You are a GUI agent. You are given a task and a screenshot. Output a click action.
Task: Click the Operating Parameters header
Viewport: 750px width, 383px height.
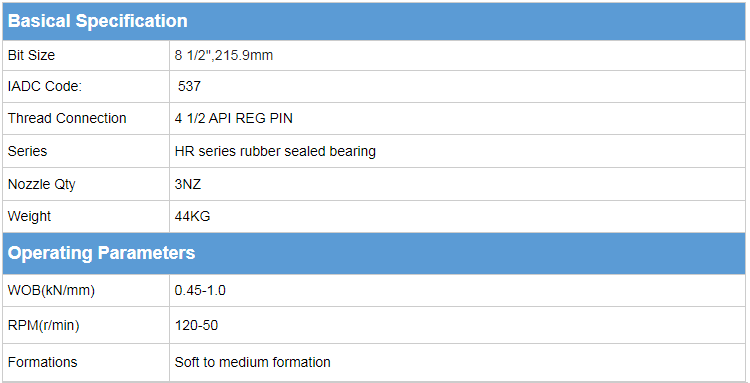375,253
